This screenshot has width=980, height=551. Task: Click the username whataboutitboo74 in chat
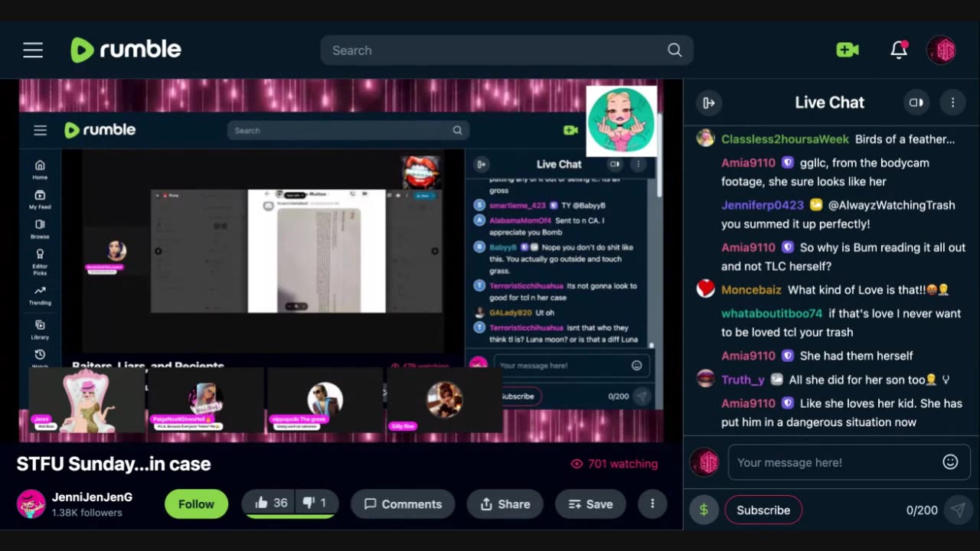click(772, 314)
